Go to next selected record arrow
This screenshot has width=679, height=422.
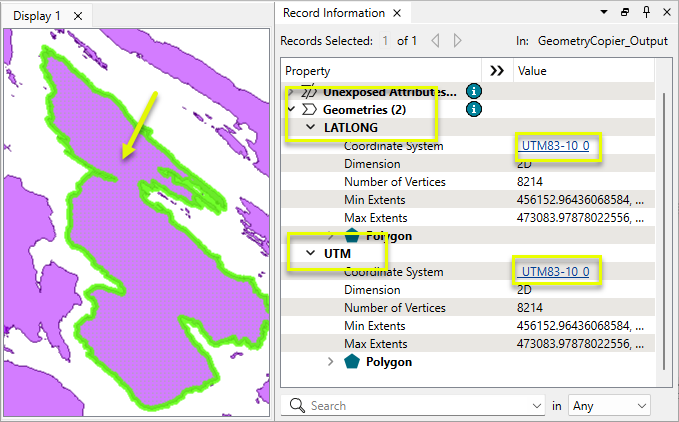(457, 41)
